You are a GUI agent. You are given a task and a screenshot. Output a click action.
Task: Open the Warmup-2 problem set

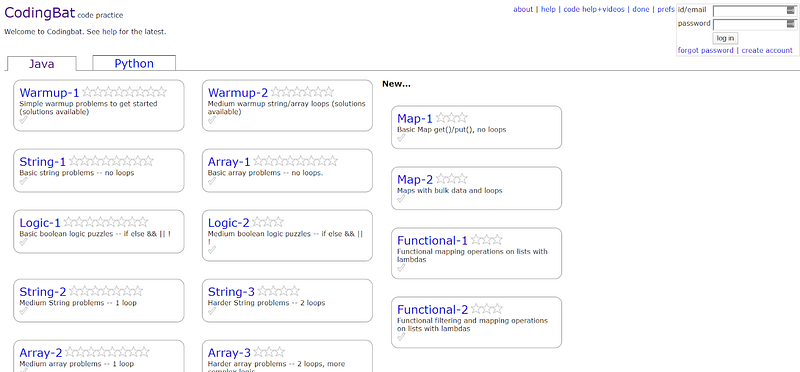[238, 93]
